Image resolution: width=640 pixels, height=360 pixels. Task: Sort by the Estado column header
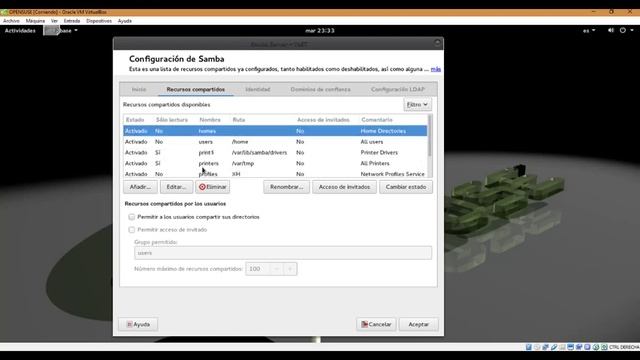coord(135,120)
